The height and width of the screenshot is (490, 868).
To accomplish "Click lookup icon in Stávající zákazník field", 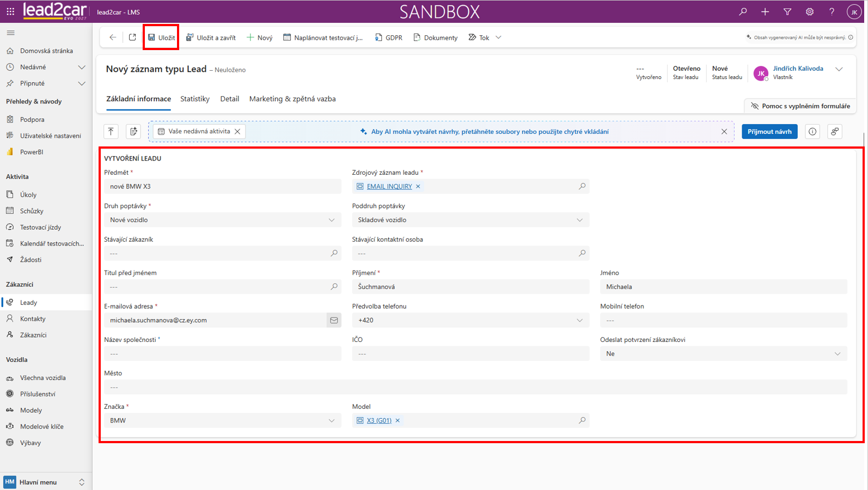I will (334, 253).
